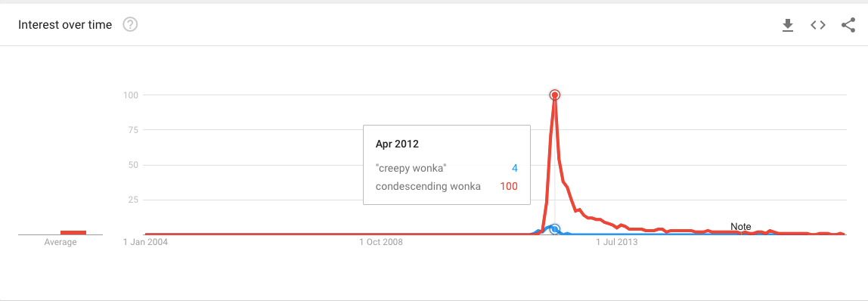
Task: Select the blue data point for Apr 2012
Action: [x=555, y=228]
